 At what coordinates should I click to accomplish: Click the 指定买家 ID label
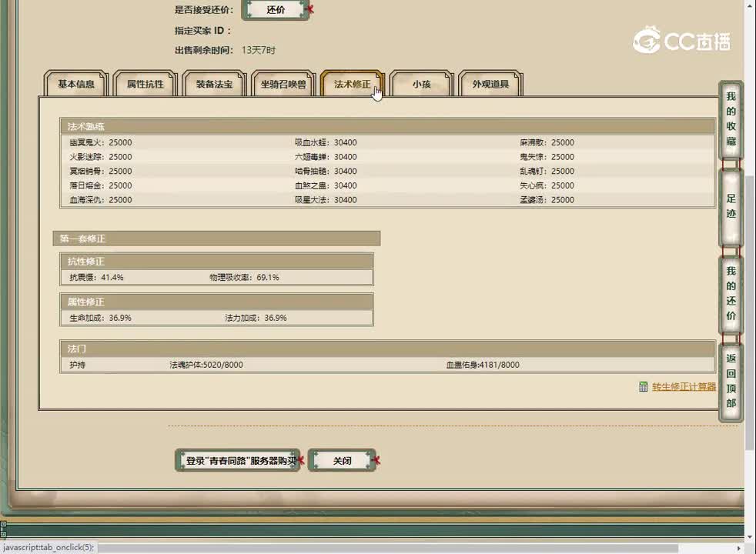[203, 31]
